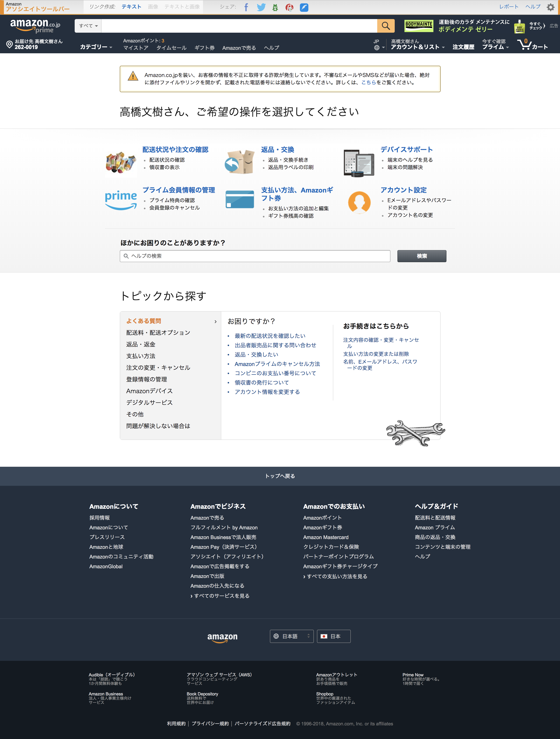560x739 pixels.
Task: Share via the Twitter bird icon
Action: tap(261, 7)
